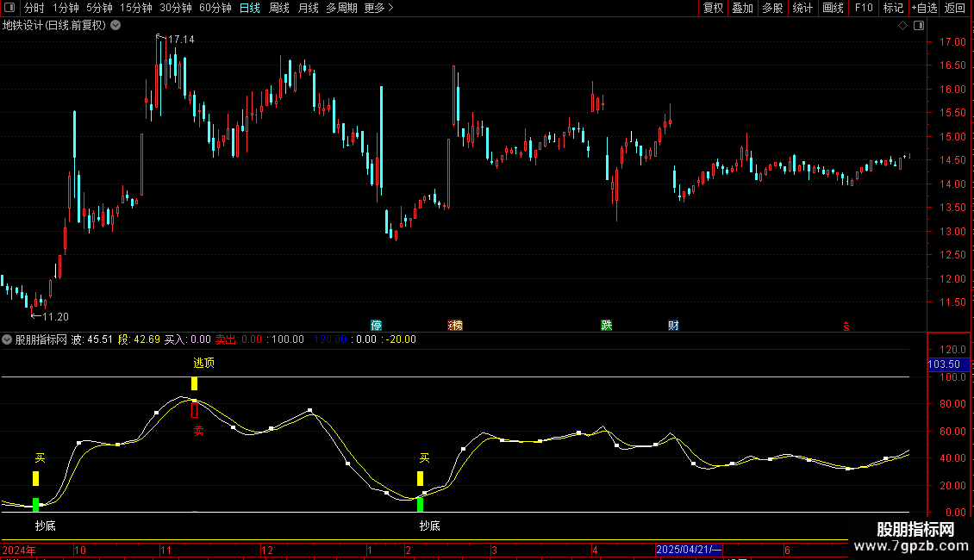The height and width of the screenshot is (560, 974).
Task: Click the 买入: 0.00 indicator value
Action: tap(188, 339)
